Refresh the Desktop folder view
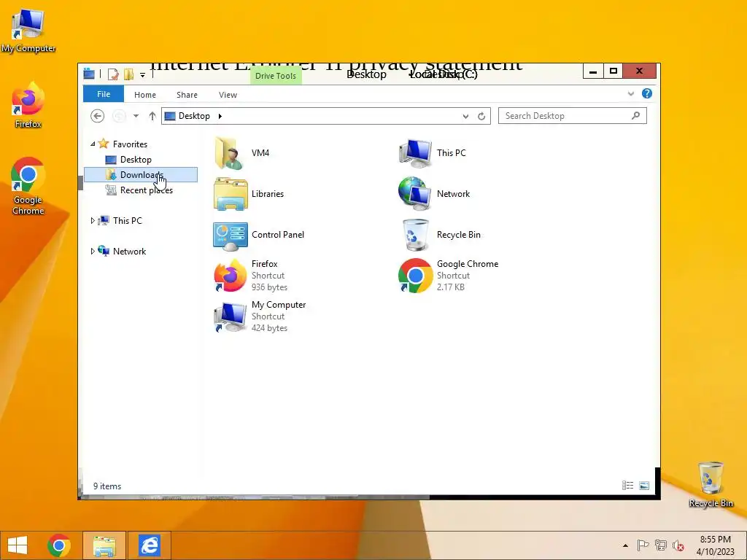Image resolution: width=747 pixels, height=560 pixels. pyautogui.click(x=481, y=116)
